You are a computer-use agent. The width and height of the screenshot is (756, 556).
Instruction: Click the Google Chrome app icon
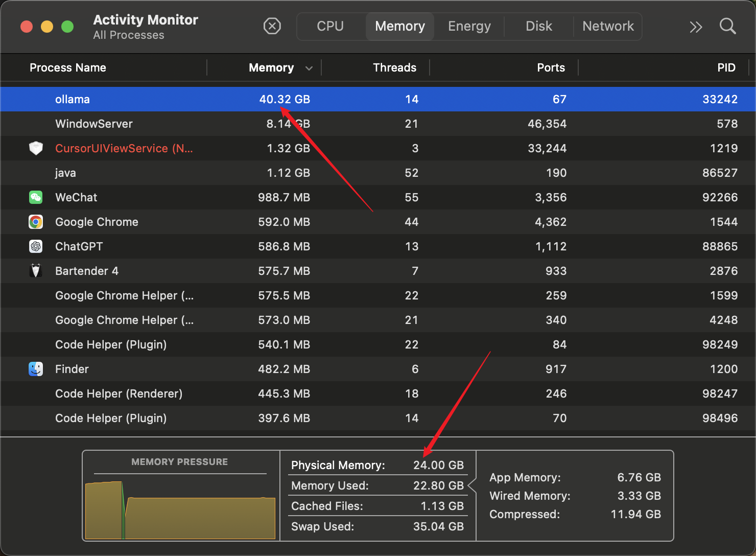click(x=36, y=222)
